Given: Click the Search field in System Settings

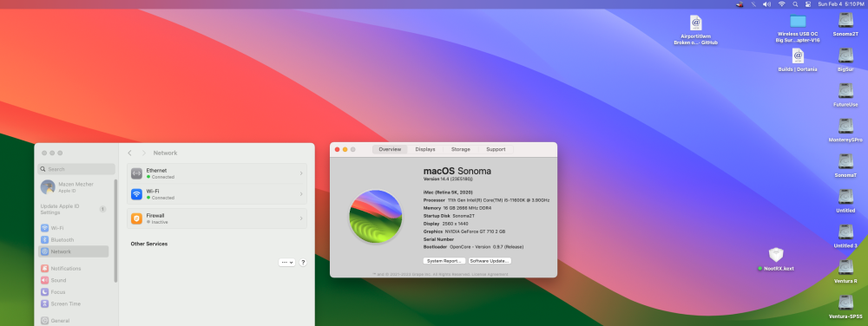Looking at the screenshot, I should (x=76, y=169).
